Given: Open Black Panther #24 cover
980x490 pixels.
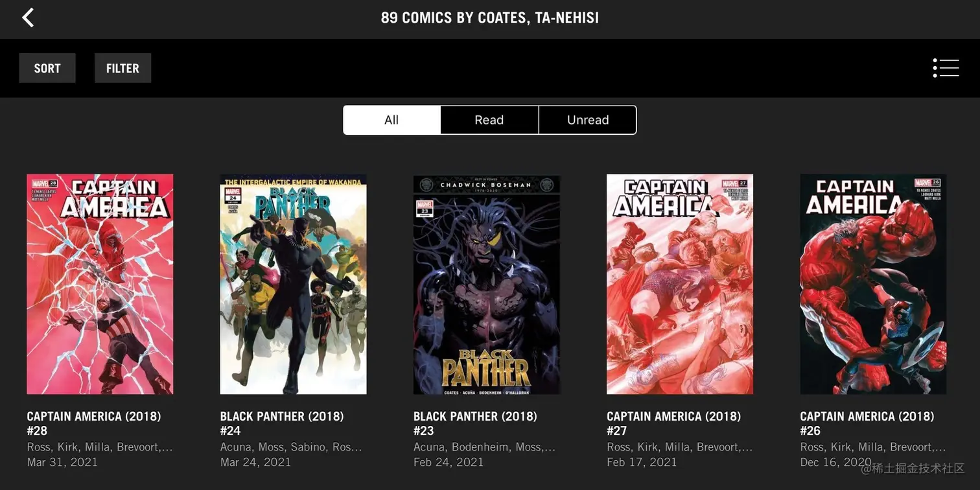Looking at the screenshot, I should tap(293, 284).
